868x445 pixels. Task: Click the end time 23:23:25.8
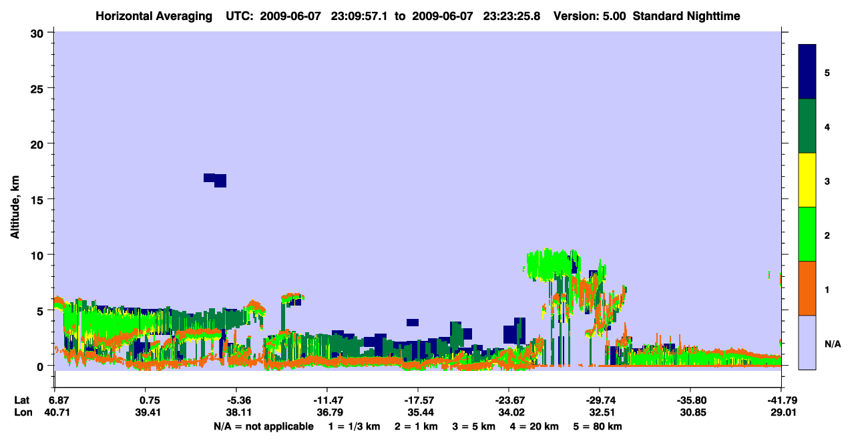point(513,16)
